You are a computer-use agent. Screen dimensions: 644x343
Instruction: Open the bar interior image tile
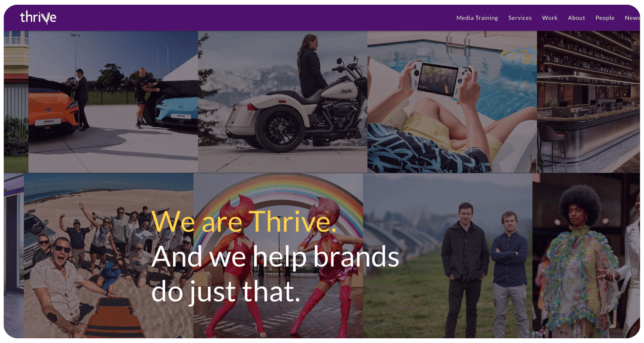[589, 102]
